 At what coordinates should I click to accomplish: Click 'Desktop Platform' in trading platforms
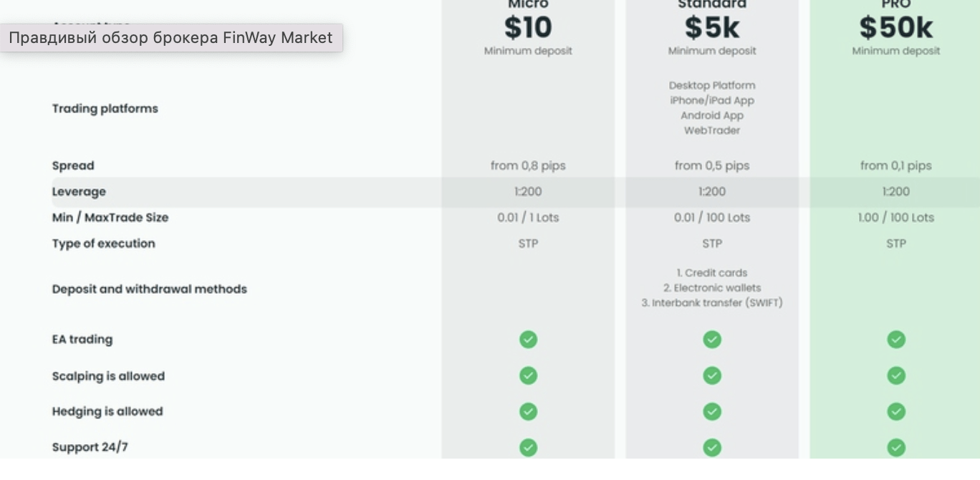pos(712,85)
